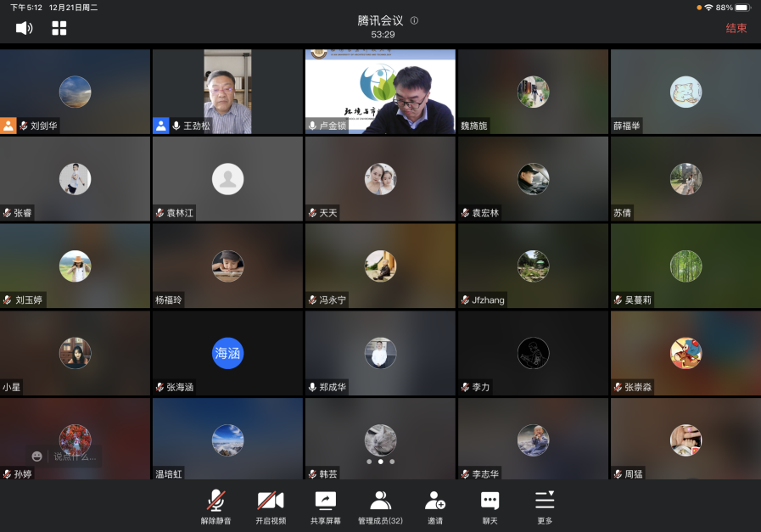761x532 pixels.
Task: Open the 共享屏幕 share screen tool
Action: (x=326, y=507)
